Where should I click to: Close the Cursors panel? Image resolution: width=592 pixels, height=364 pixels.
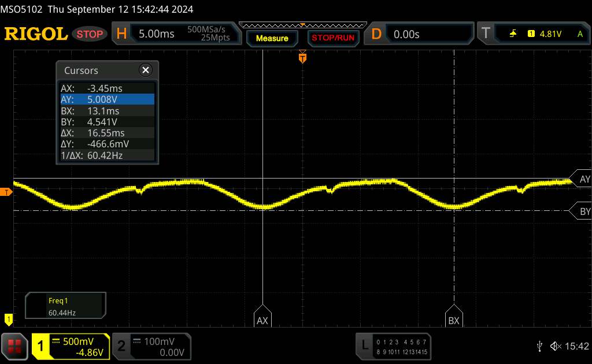click(x=145, y=70)
